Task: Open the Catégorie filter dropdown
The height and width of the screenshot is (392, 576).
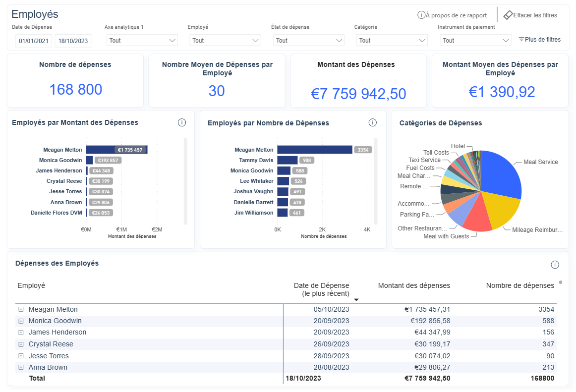Action: [x=392, y=41]
